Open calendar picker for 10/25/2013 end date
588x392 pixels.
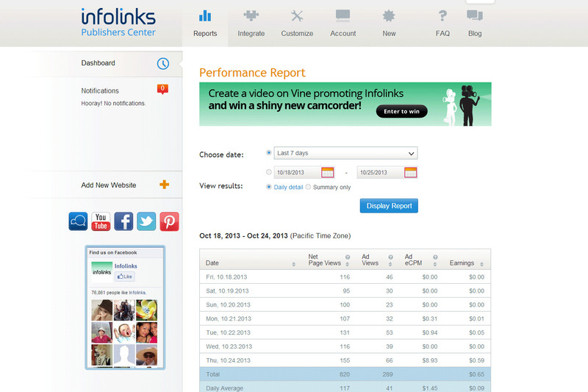point(411,172)
